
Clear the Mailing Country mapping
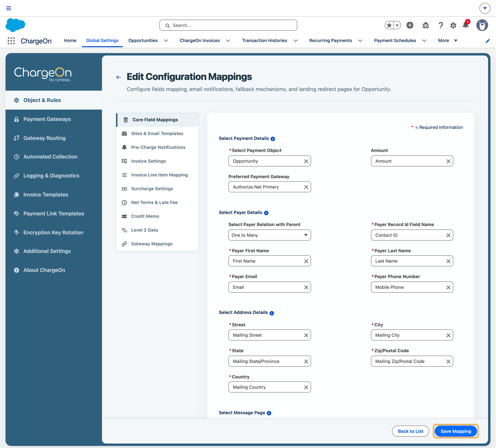pyautogui.click(x=306, y=387)
